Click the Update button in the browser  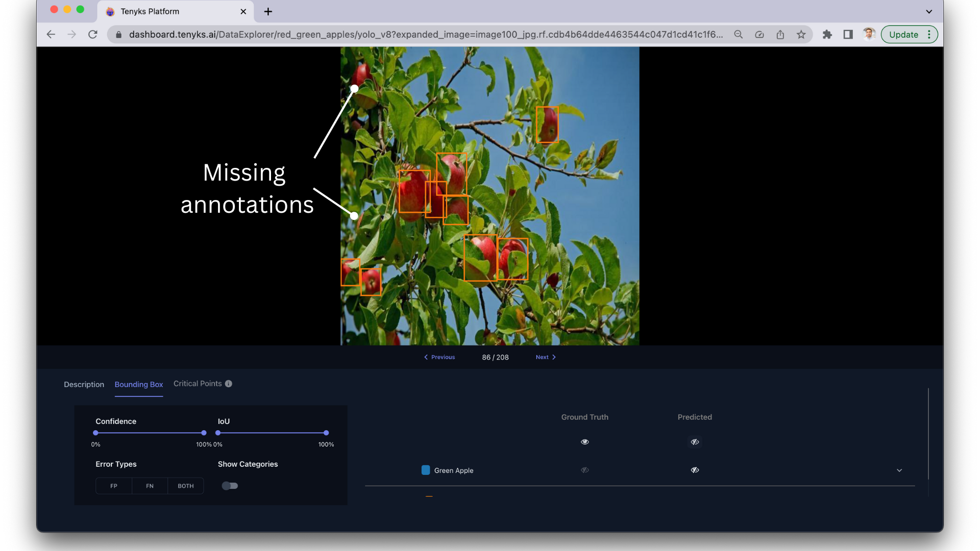point(903,34)
